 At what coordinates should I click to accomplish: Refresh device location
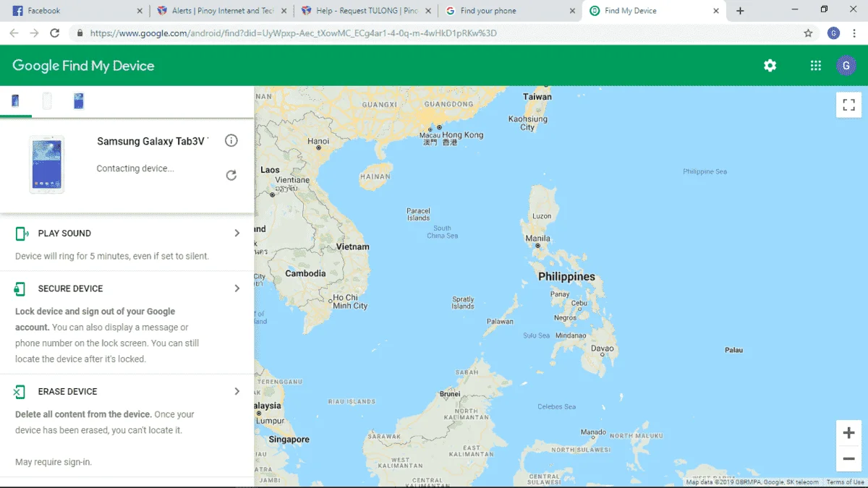coord(231,175)
